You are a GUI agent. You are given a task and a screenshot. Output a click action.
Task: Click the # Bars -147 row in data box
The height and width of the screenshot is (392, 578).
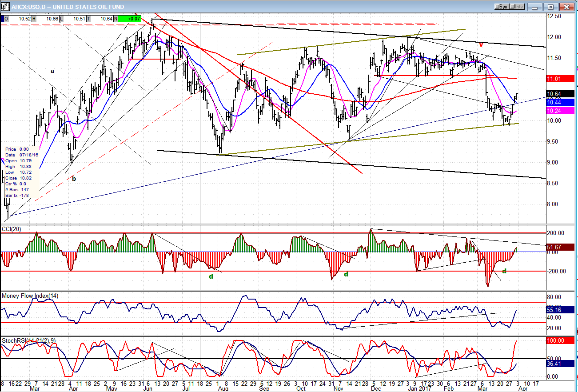pos(18,189)
